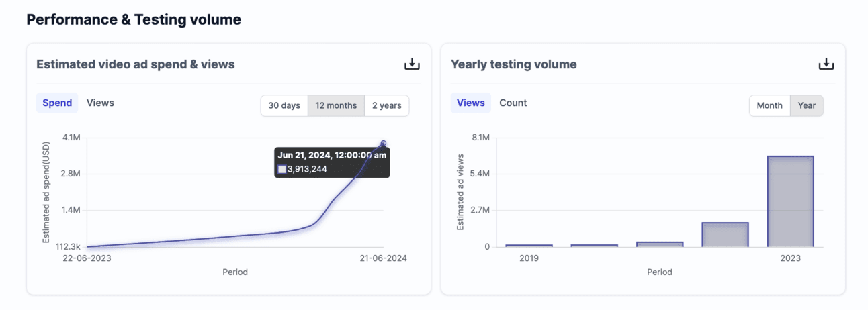Choose the 12 months time range

336,106
